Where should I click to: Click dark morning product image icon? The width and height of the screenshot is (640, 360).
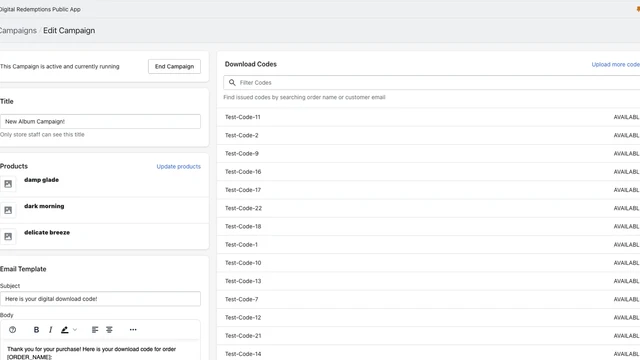point(8,210)
